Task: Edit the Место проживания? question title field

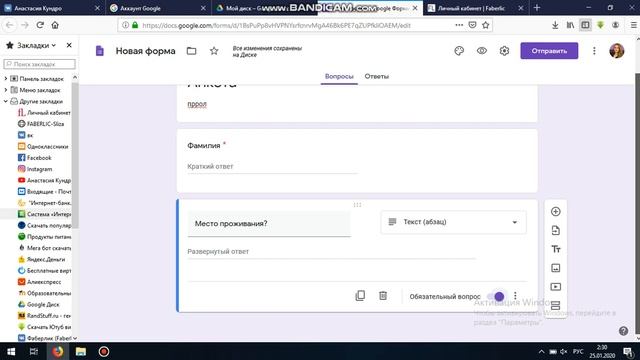Action: 269,224
